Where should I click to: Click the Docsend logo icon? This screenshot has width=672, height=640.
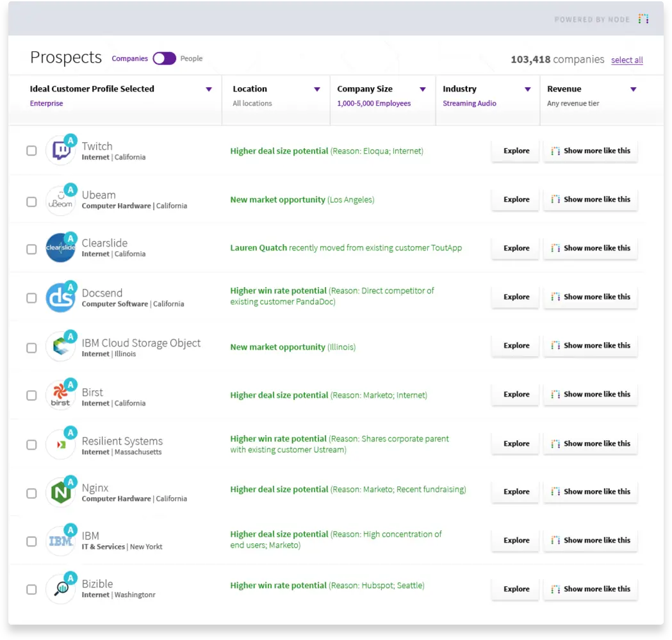[x=60, y=297]
